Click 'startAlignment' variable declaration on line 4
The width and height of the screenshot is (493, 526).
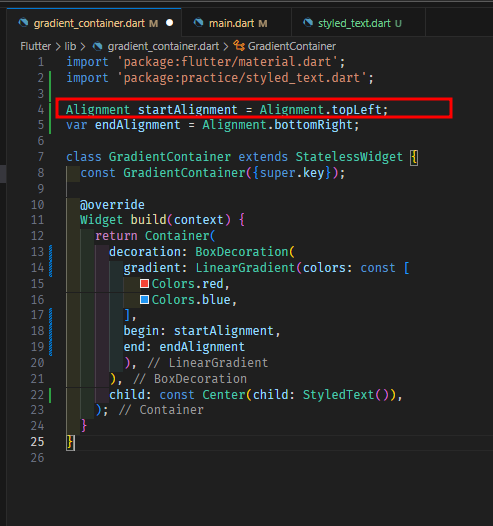(187, 110)
